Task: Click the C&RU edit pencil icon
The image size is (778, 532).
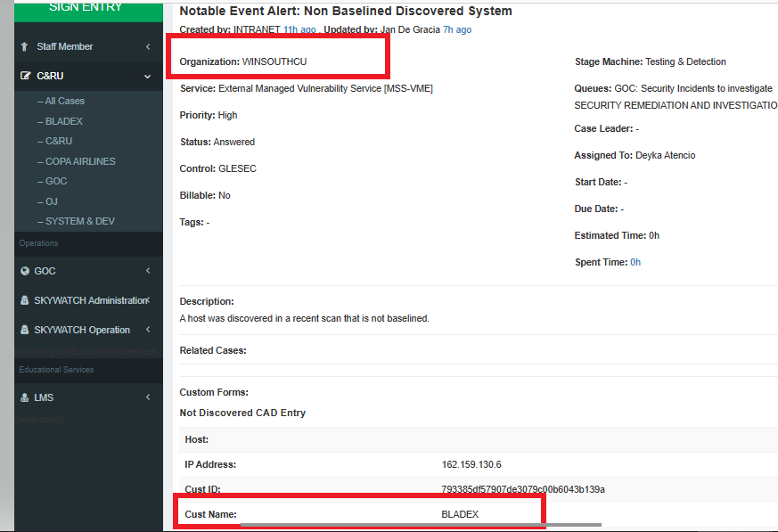Action: [25, 76]
